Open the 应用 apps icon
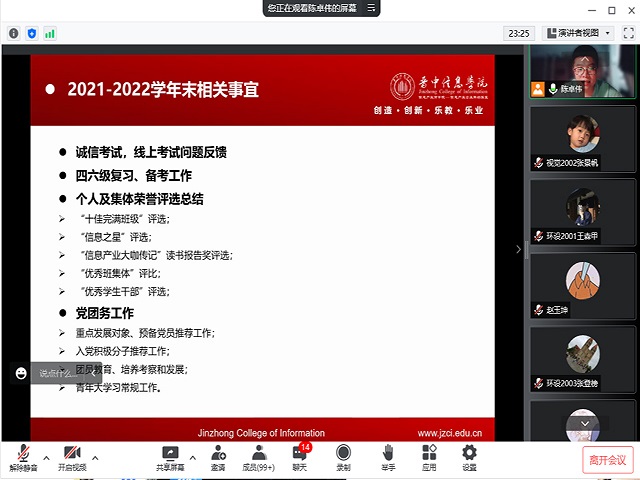The height and width of the screenshot is (480, 640). (x=429, y=458)
